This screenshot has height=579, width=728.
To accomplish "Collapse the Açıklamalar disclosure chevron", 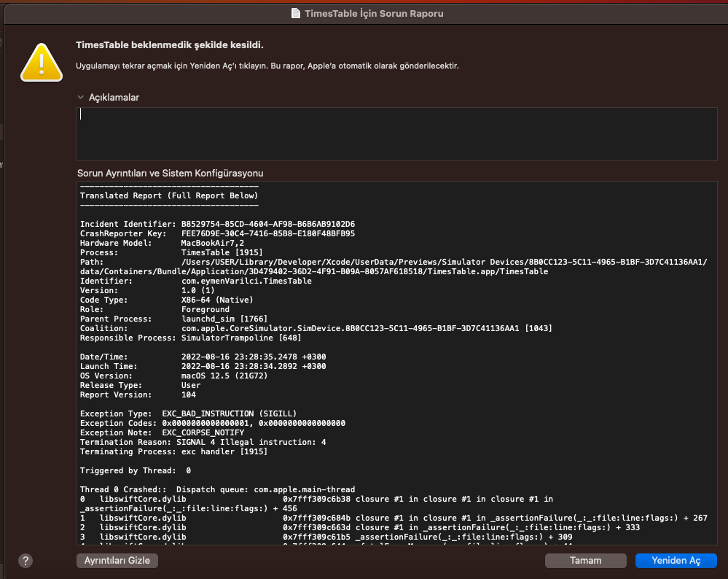I will (80, 97).
